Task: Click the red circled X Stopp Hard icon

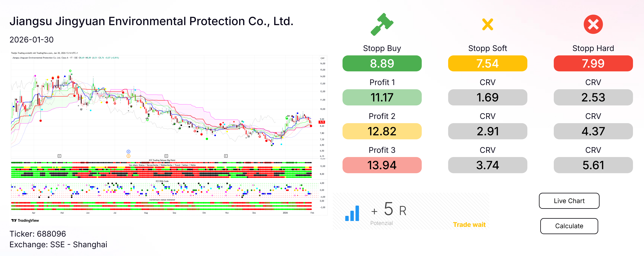Action: tap(593, 24)
